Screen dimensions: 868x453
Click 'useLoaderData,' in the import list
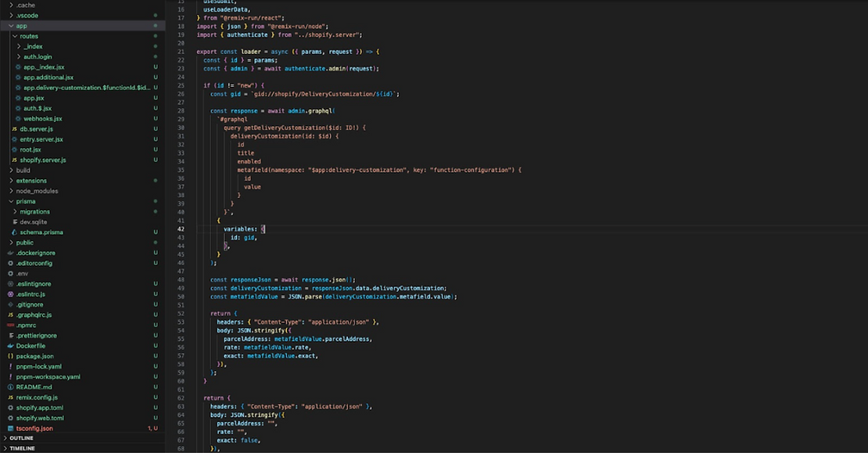click(x=227, y=9)
